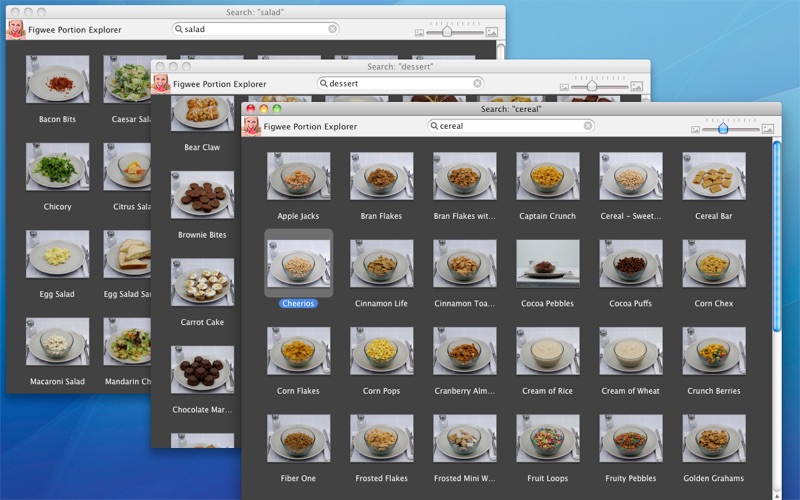Click the small thumbnail icon in the salad window
Image resolution: width=800 pixels, height=500 pixels.
[419, 33]
